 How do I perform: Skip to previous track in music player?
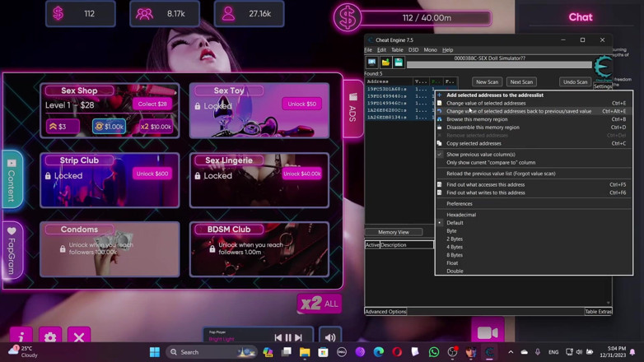tap(278, 337)
